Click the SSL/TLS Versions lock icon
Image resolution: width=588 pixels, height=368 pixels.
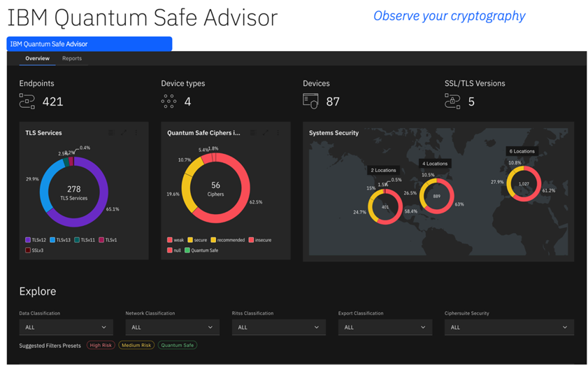[x=452, y=101]
